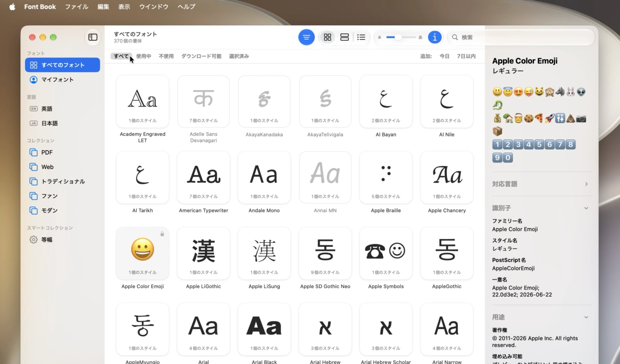The image size is (620, 364).
Task: Open the 等幅 smart collection
Action: [x=62, y=240]
